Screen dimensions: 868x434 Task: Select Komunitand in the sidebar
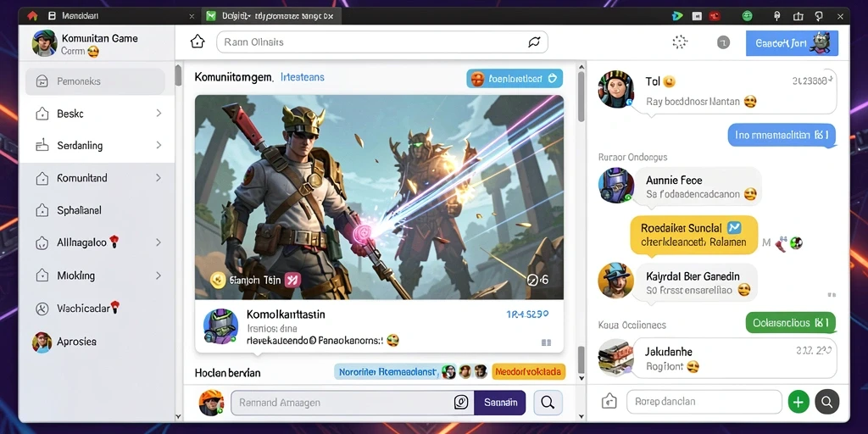(x=82, y=178)
